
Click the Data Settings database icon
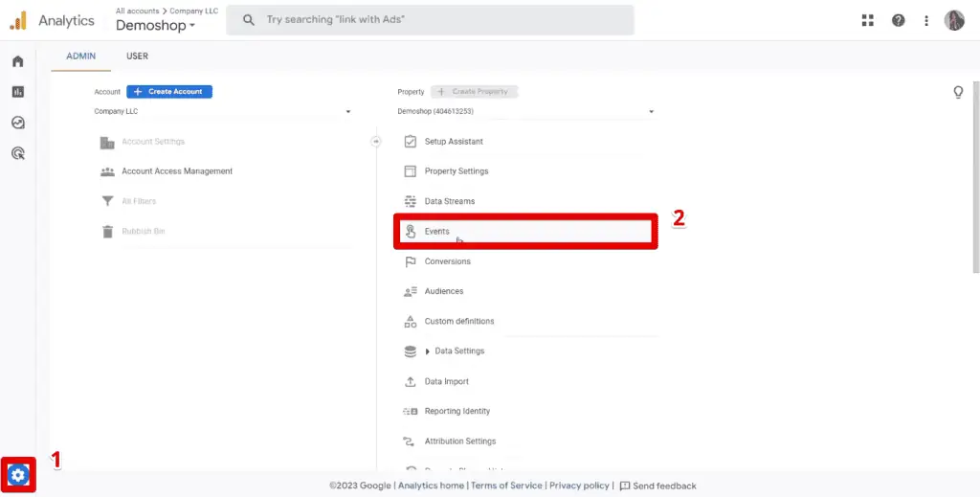[410, 351]
